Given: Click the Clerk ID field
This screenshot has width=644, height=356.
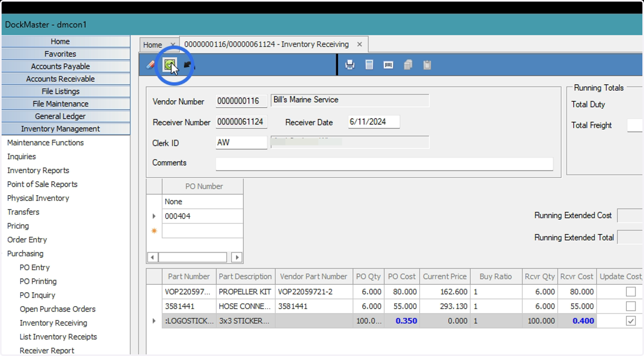Looking at the screenshot, I should [x=241, y=143].
